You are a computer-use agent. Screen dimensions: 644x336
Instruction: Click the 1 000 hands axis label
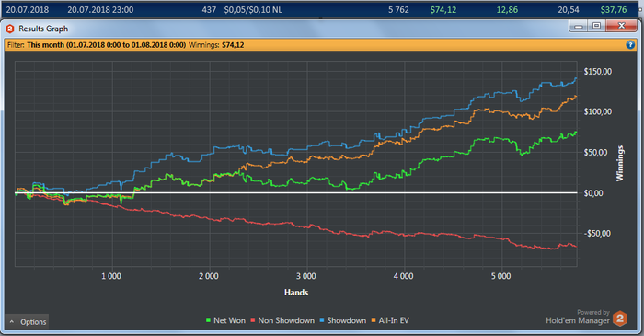coord(111,276)
